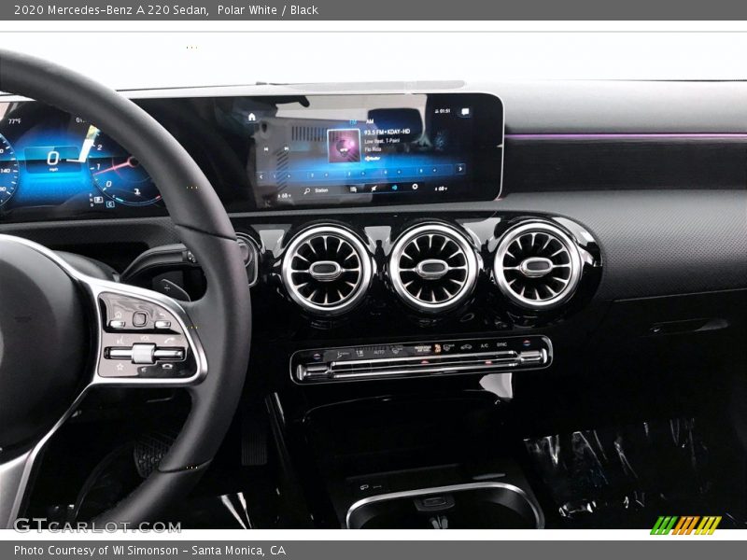Adjust the right round air vent center tab
This screenshot has height=560, width=747.
tap(536, 266)
